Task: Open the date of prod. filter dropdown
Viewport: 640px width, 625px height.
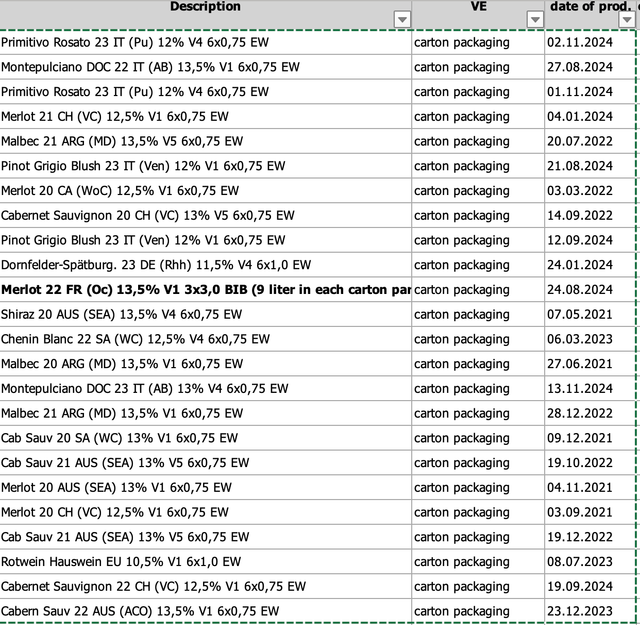Action: 627,19
